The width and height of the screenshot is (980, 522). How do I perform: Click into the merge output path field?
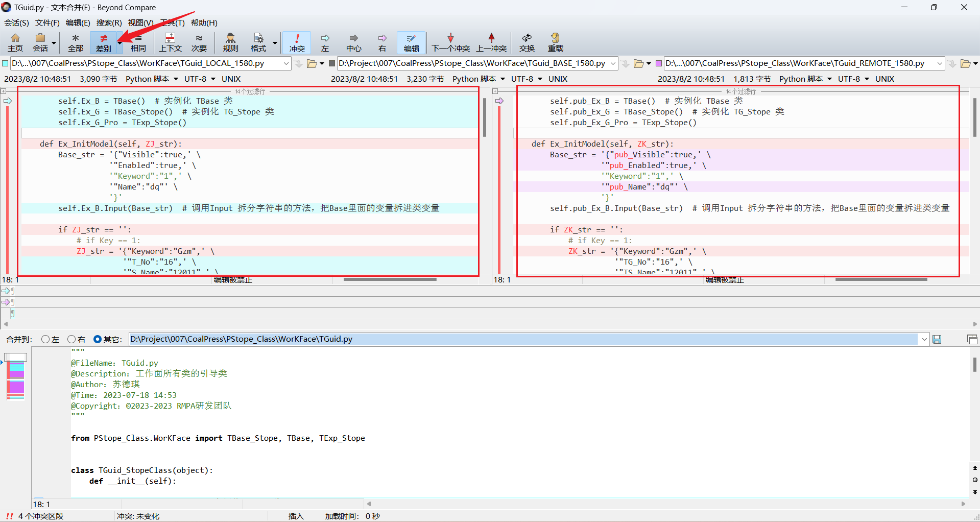point(523,339)
